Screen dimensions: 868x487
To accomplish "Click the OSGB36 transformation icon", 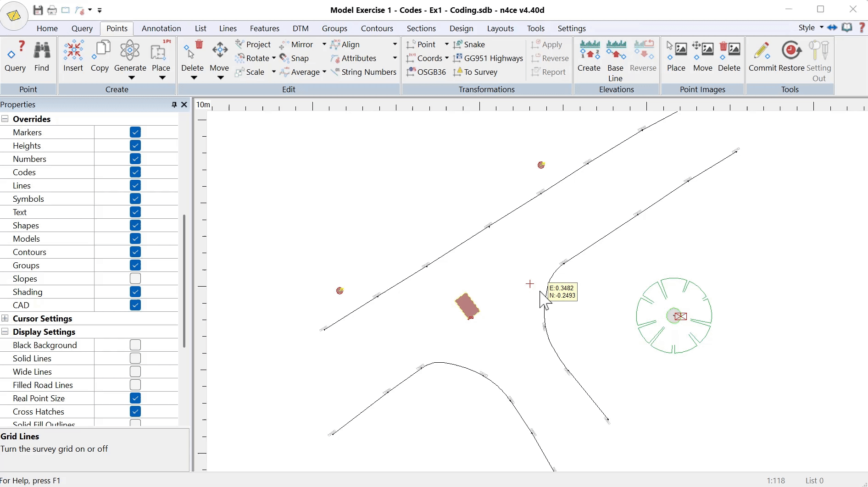I will point(411,72).
